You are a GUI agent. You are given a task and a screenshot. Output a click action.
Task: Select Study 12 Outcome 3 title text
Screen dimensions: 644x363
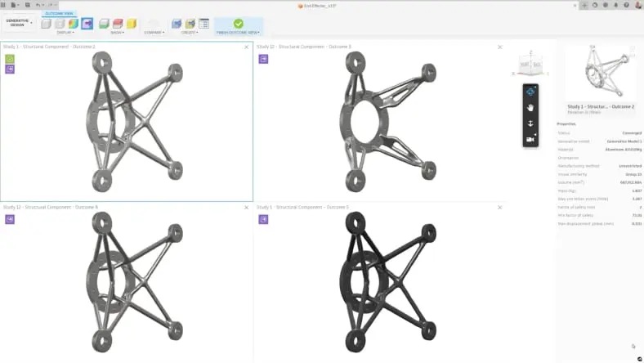[x=304, y=47]
